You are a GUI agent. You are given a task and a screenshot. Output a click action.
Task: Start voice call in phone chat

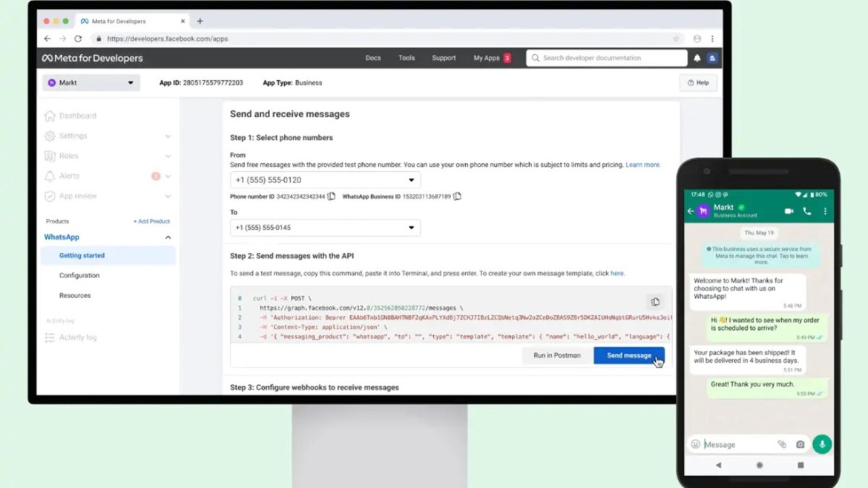pyautogui.click(x=807, y=211)
